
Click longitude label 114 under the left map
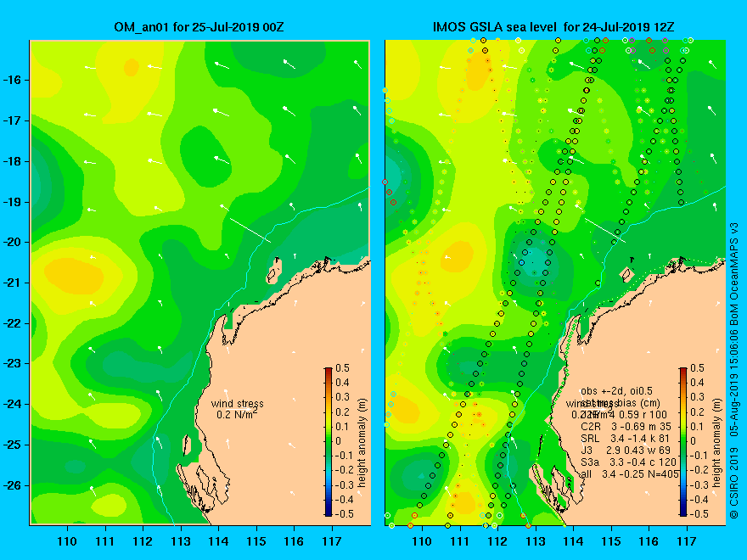coord(218,541)
